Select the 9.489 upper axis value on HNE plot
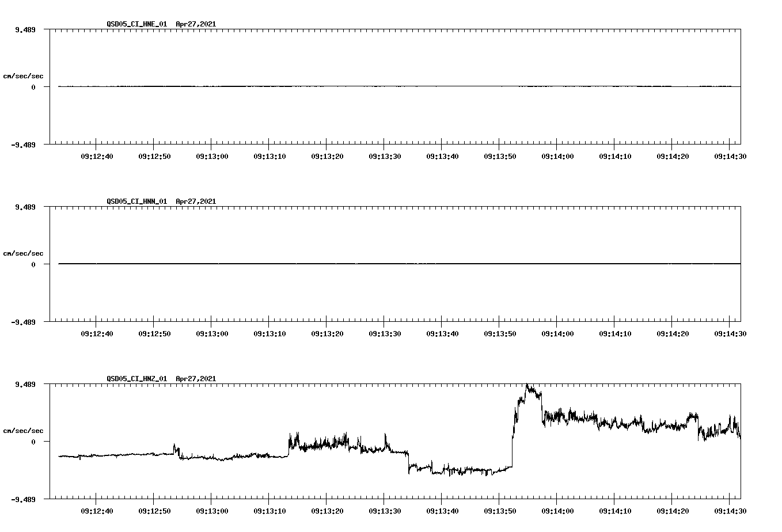Viewport: 782px width, 532px height. click(25, 29)
